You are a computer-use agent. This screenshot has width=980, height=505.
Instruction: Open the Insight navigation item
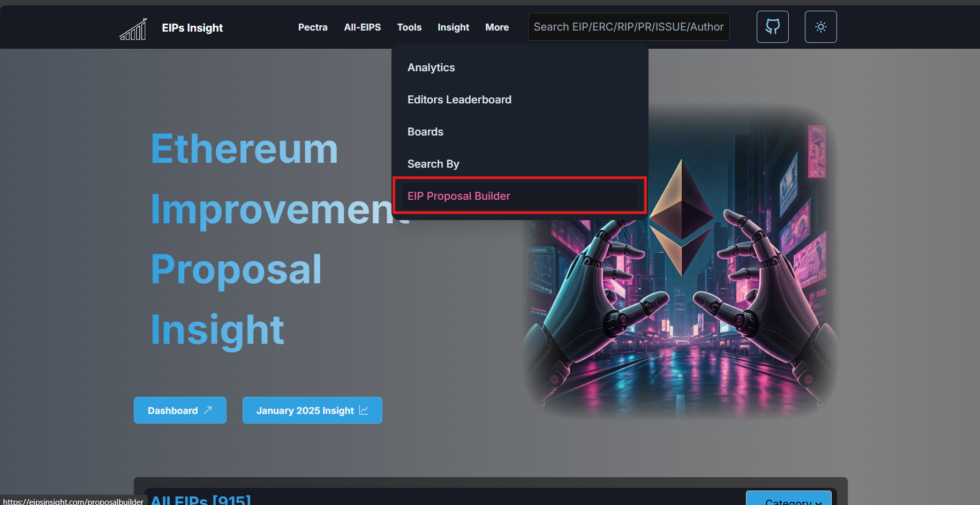(x=453, y=27)
